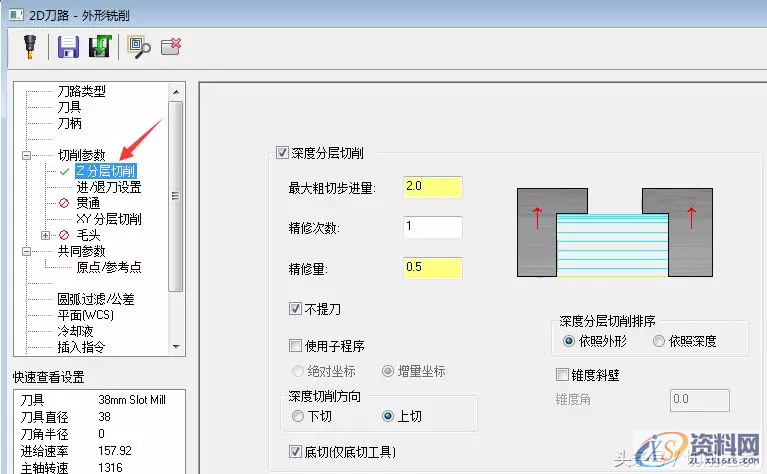The width and height of the screenshot is (767, 474).
Task: Click the window icon in the title bar
Action: coord(16,15)
